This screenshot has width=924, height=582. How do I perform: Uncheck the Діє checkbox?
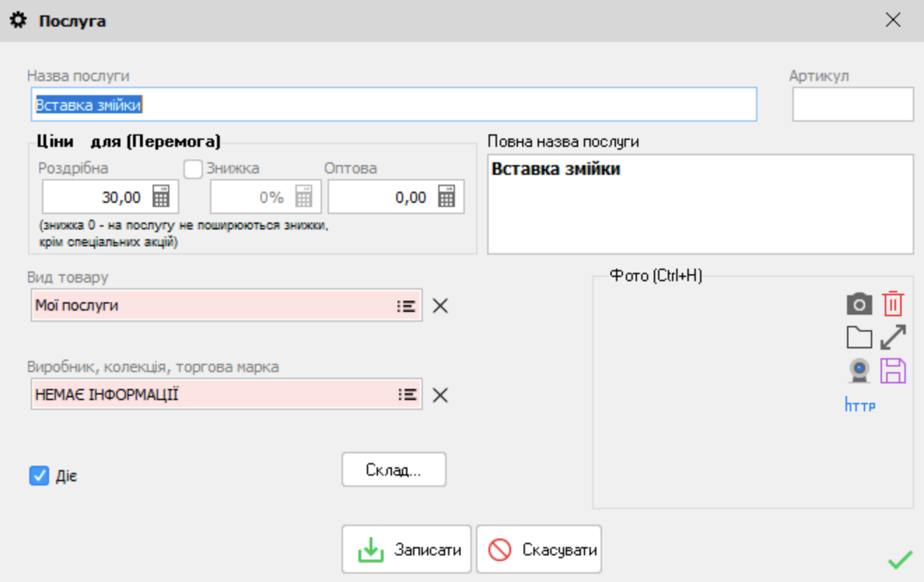coord(38,476)
